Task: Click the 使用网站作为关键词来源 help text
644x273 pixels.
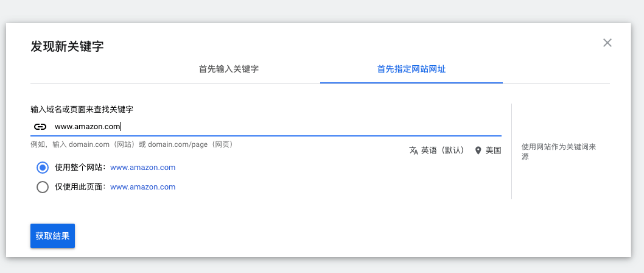Action: [559, 152]
